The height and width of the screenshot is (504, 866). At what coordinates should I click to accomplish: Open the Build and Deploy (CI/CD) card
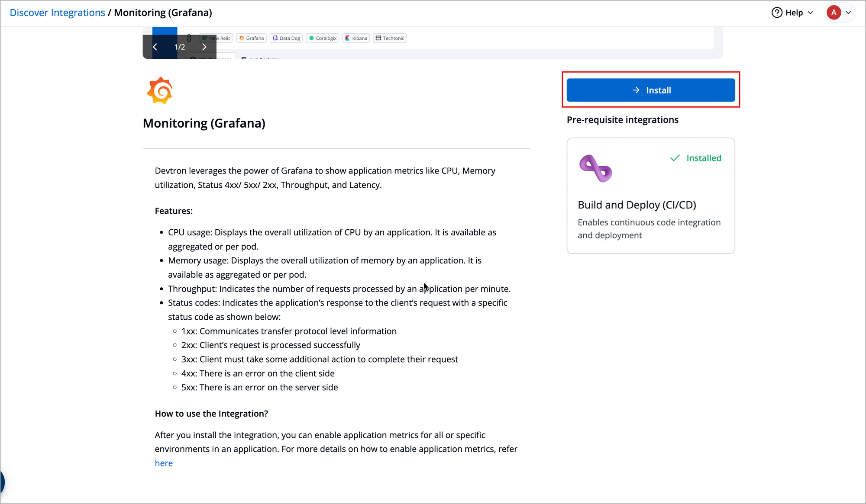coord(650,196)
